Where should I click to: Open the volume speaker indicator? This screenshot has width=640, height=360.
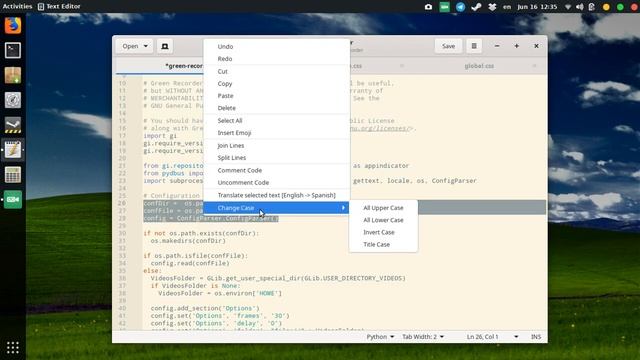pyautogui.click(x=580, y=7)
